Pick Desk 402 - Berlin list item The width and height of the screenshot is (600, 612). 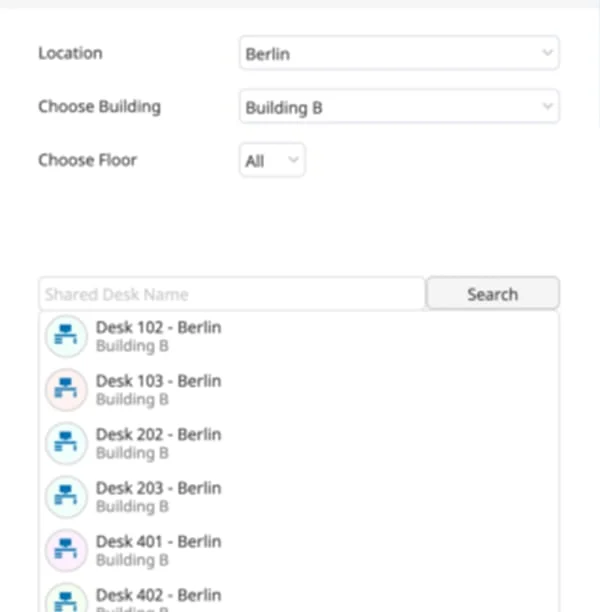pyautogui.click(x=299, y=597)
